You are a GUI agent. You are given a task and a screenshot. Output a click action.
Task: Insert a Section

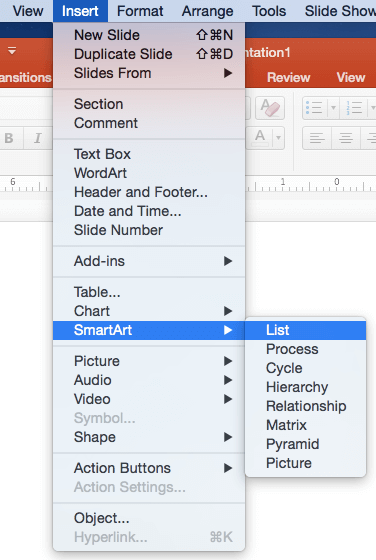[149, 104]
